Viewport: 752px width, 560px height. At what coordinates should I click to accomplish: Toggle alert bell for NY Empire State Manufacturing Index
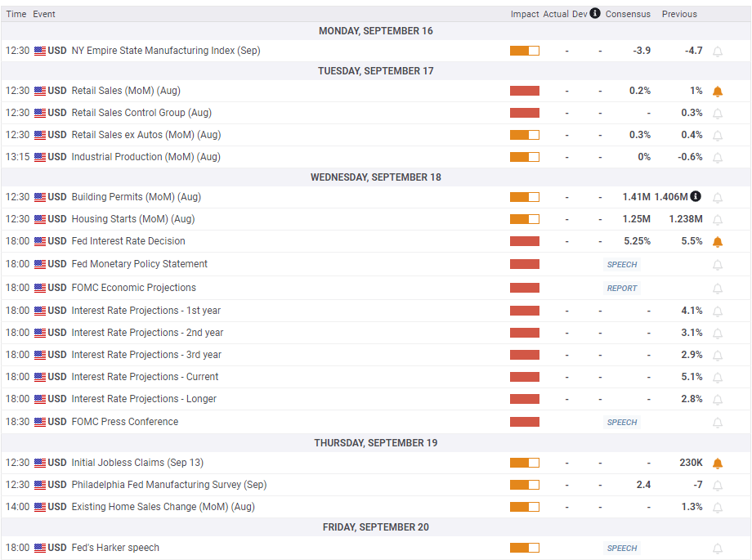tap(718, 52)
